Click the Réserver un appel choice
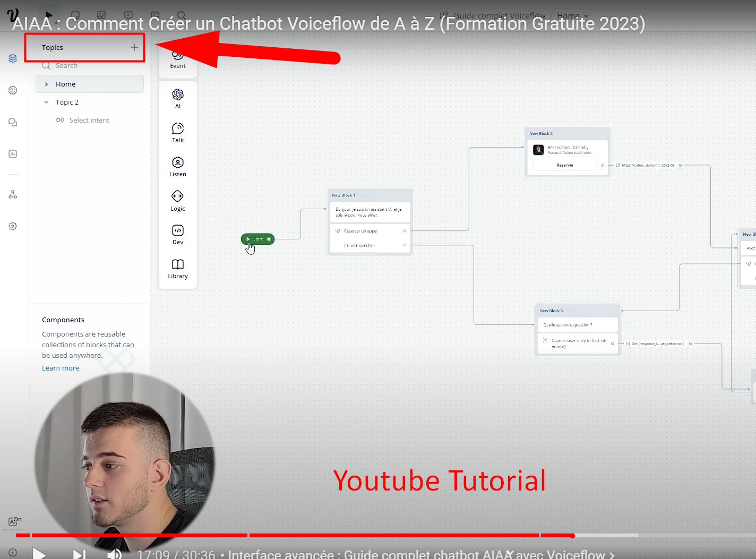Viewport: 756px width, 559px height. tap(370, 231)
